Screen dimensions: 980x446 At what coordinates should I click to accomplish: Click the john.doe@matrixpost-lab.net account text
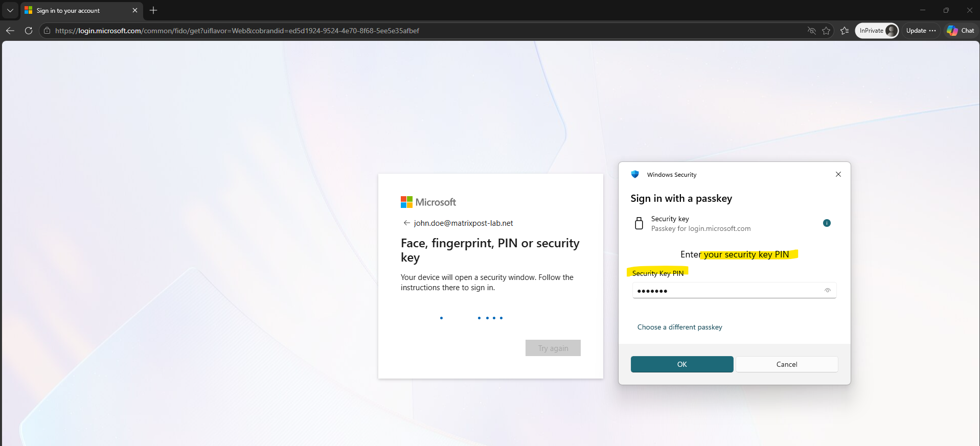point(464,223)
